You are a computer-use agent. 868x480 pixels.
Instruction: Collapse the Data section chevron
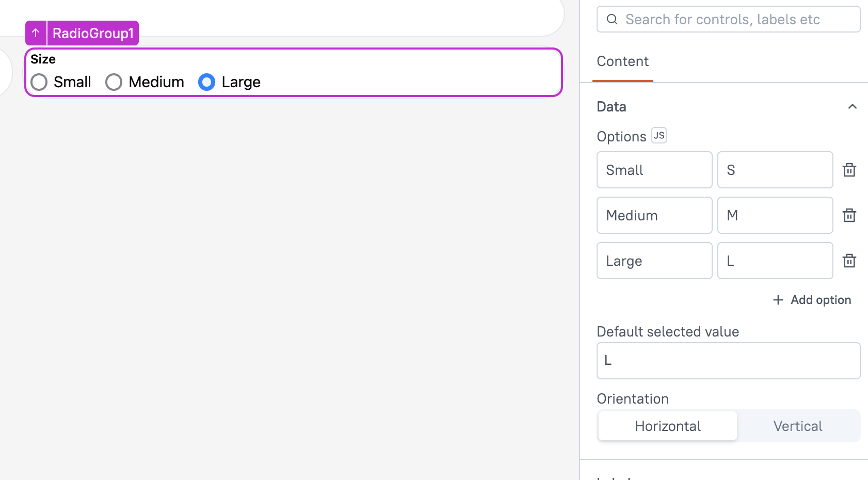coord(852,107)
